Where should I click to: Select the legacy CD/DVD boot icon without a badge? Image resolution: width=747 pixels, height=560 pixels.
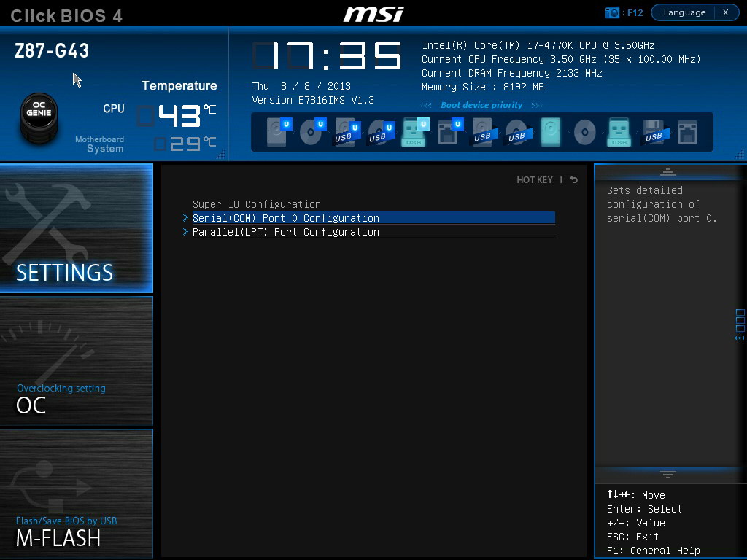584,132
